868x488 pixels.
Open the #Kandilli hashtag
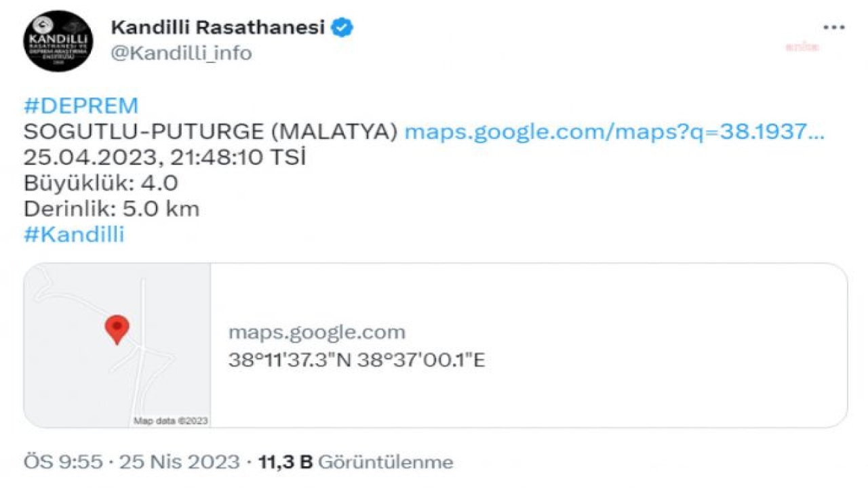[74, 235]
